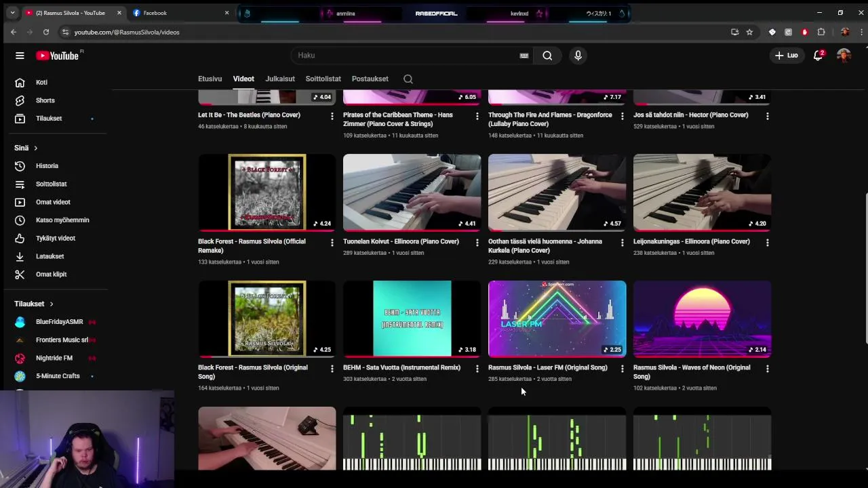
Task: Open the YouTube hamburger guide menu
Action: coord(20,56)
